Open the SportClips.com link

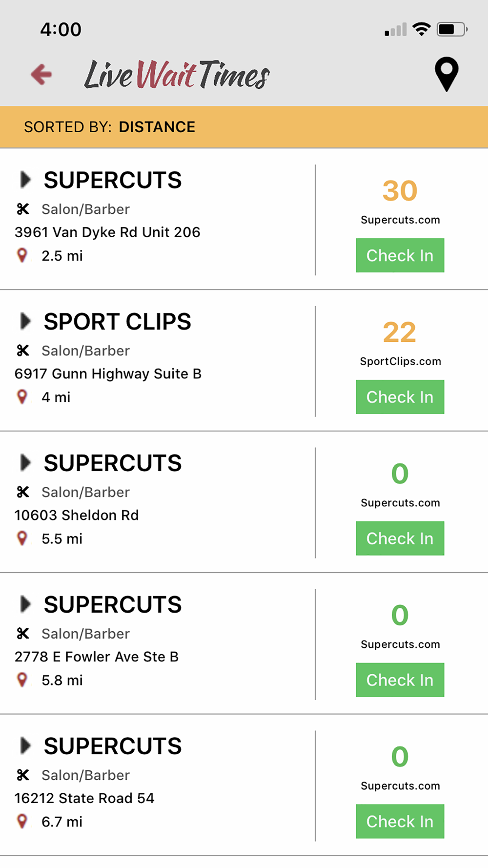400,361
